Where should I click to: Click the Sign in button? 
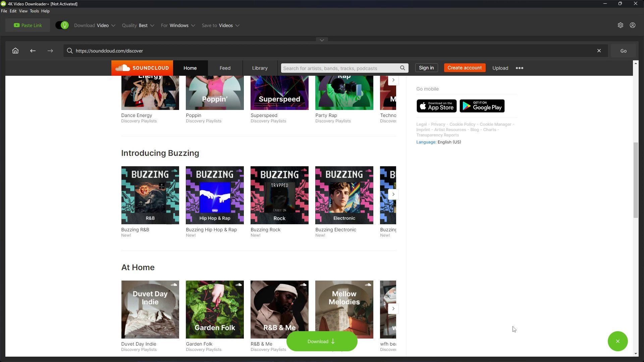(x=426, y=68)
